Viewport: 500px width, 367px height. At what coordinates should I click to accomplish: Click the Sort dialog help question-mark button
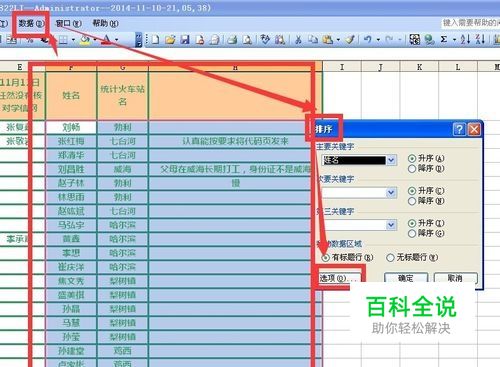click(459, 129)
